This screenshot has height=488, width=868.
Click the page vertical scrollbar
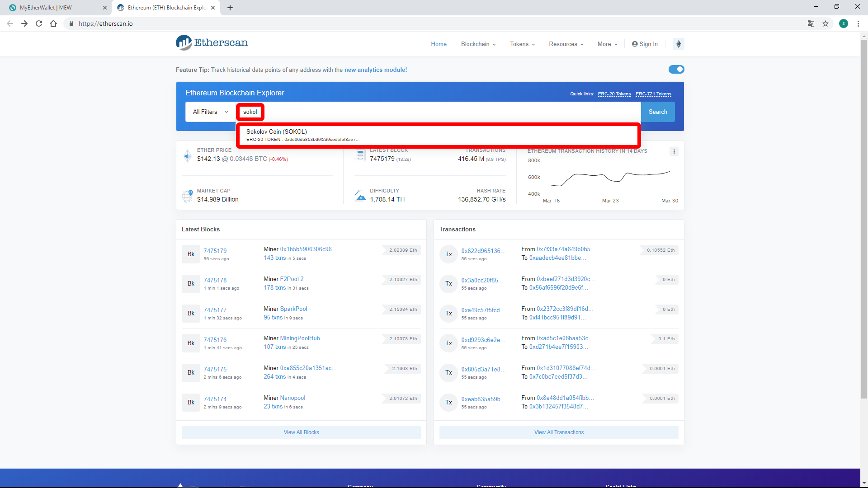point(864,219)
